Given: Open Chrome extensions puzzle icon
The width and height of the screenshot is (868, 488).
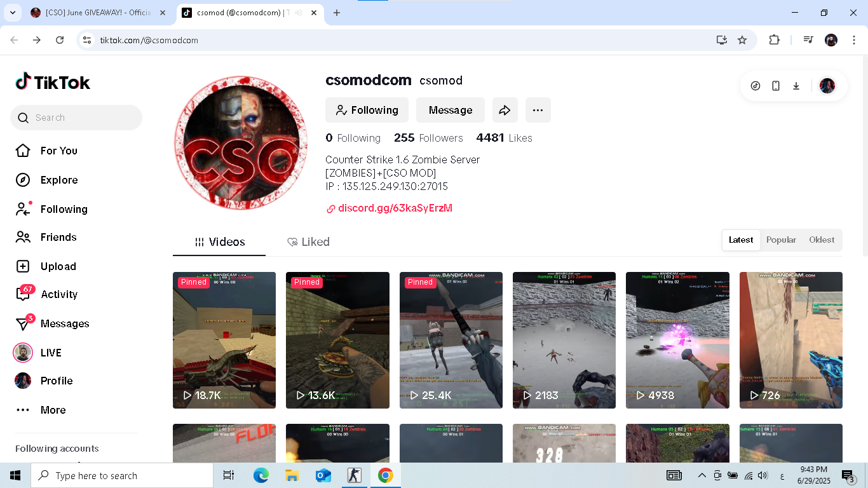Looking at the screenshot, I should (x=774, y=40).
